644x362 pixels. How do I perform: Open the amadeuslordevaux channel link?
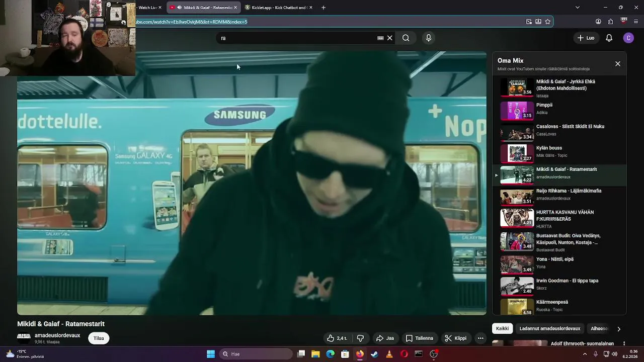(x=57, y=335)
